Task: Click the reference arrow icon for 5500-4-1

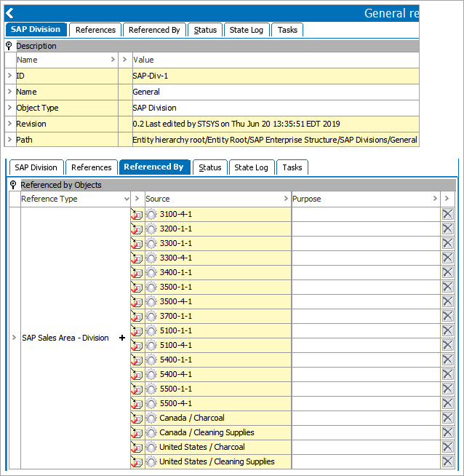Action: point(137,403)
